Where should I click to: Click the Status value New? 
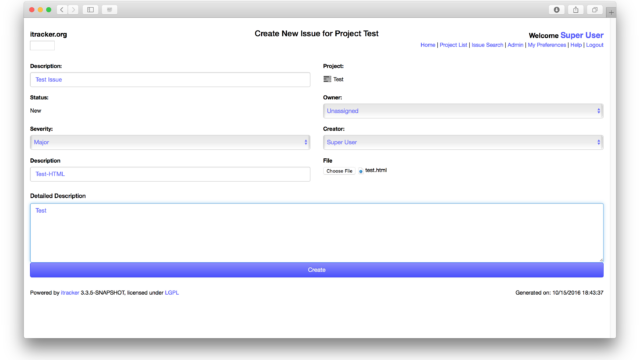(x=36, y=111)
